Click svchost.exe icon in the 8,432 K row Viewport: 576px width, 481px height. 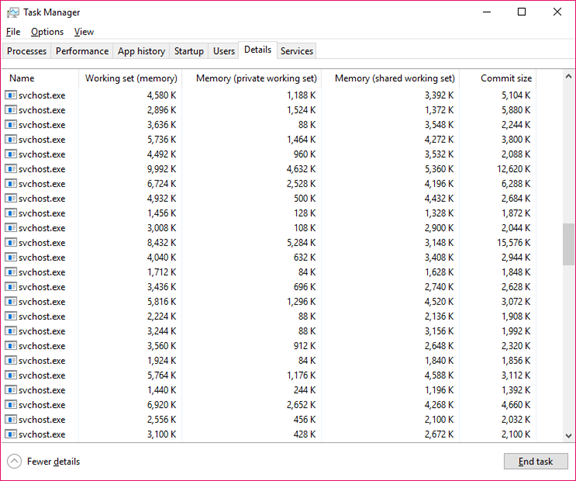11,243
